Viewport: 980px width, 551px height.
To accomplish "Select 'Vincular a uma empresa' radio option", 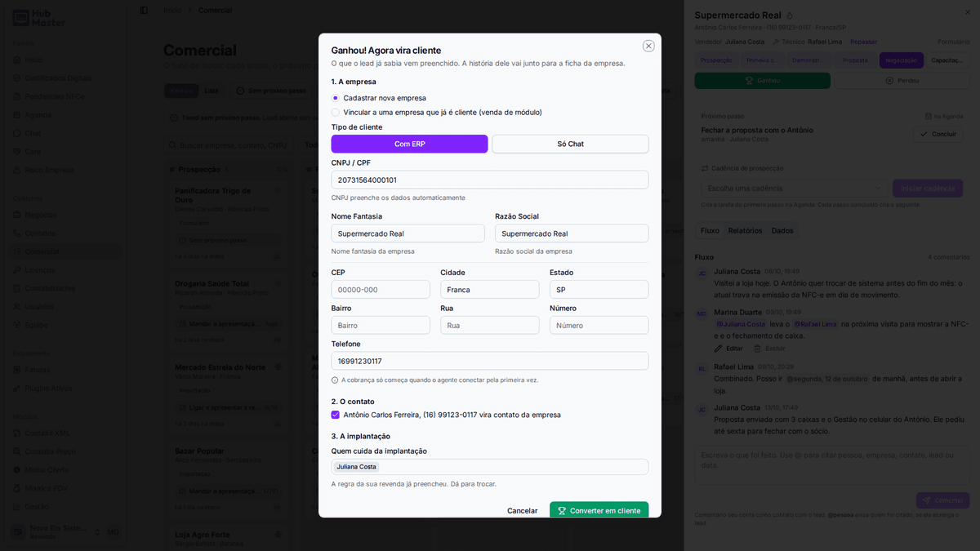I will point(336,113).
